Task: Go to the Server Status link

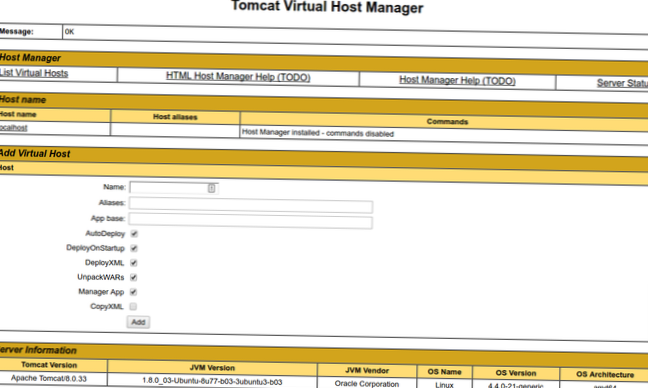Action: coord(622,83)
